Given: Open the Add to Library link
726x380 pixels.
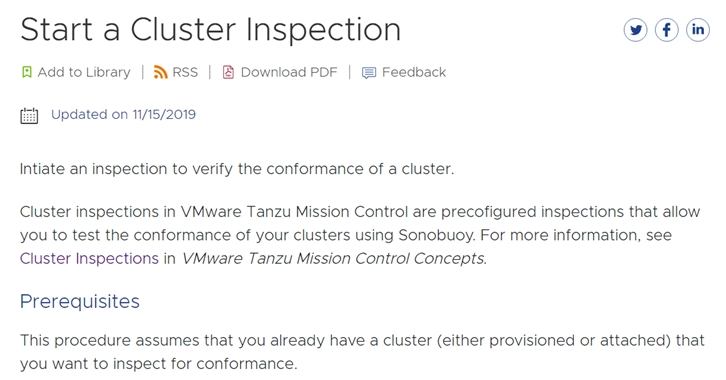Looking at the screenshot, I should (x=84, y=72).
